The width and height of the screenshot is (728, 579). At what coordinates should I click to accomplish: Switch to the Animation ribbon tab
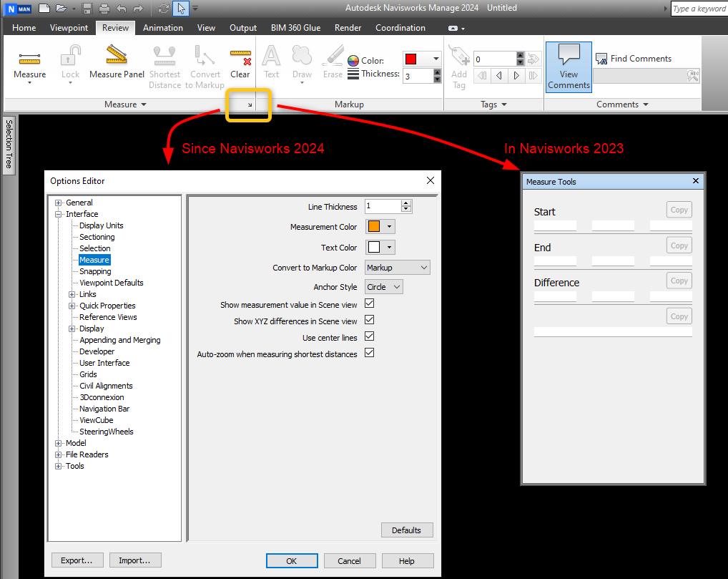click(x=163, y=28)
